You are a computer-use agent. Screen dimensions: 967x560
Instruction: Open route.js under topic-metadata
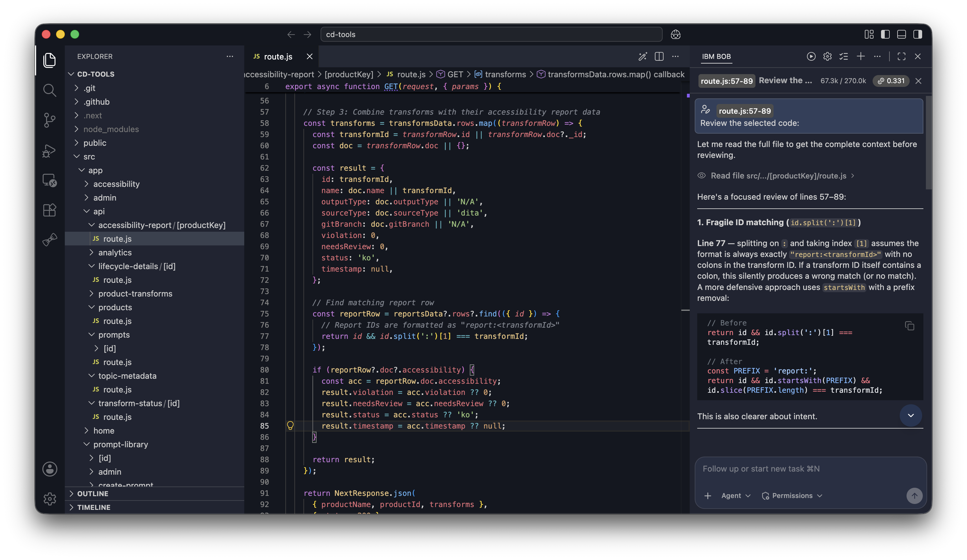point(154,389)
